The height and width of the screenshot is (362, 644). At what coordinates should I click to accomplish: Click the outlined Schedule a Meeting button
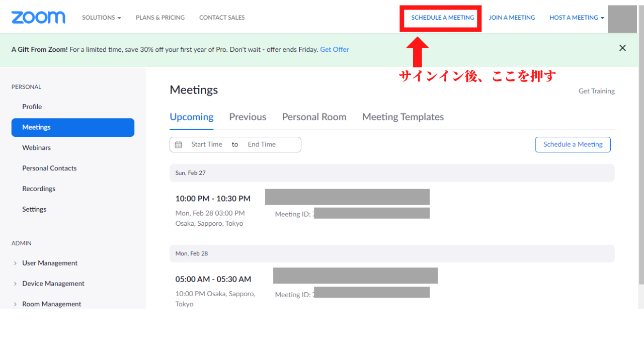click(573, 144)
